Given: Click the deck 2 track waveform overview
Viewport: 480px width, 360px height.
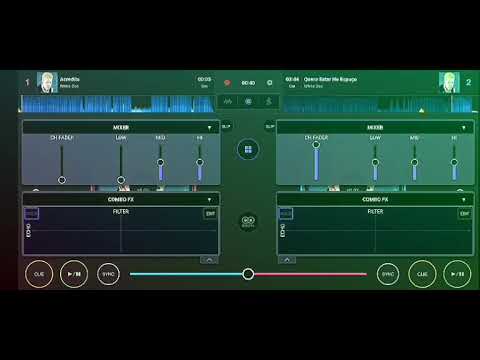Looking at the screenshot, I should [x=380, y=104].
